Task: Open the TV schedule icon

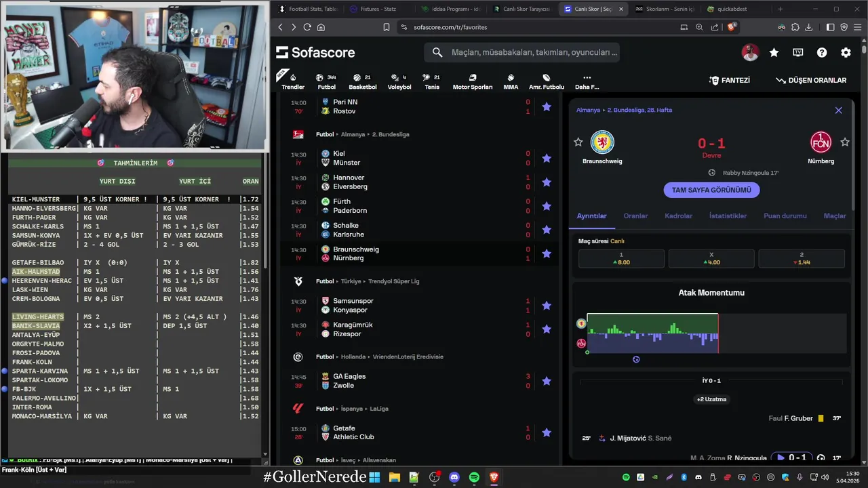Action: pyautogui.click(x=798, y=52)
